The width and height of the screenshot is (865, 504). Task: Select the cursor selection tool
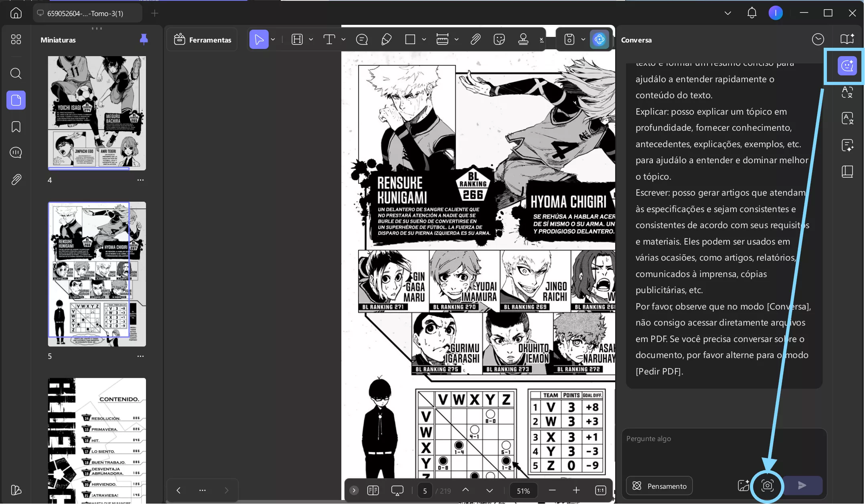coord(259,39)
